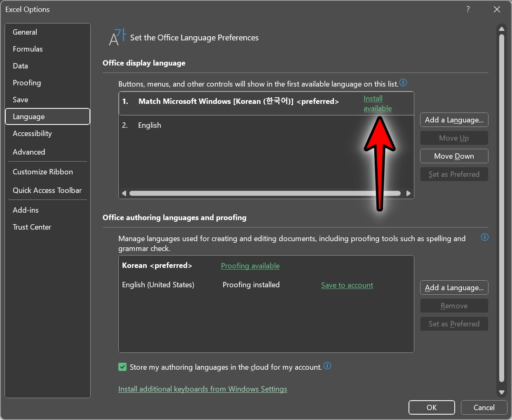Viewport: 512px width, 420px height.
Task: Click the OK button
Action: point(432,408)
